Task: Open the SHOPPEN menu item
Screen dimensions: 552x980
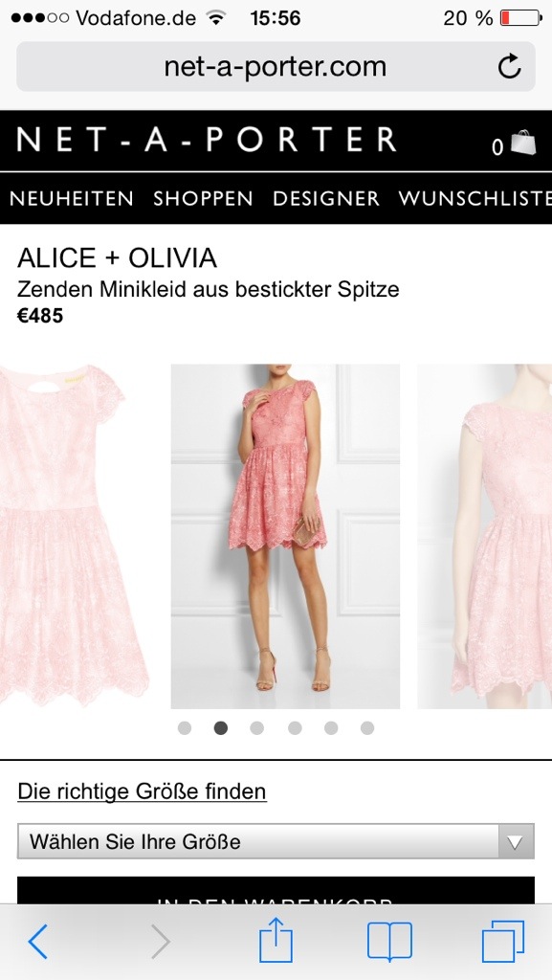Action: [203, 199]
